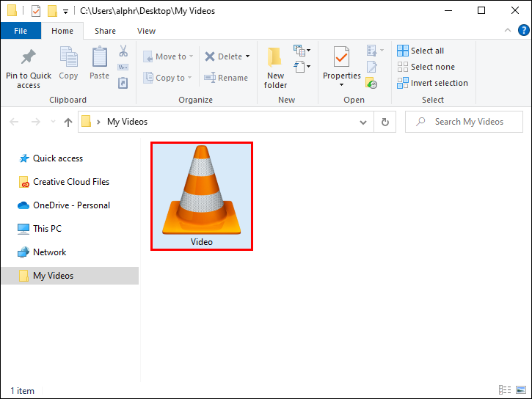
Task: Click the Forward navigation arrow
Action: click(36, 122)
